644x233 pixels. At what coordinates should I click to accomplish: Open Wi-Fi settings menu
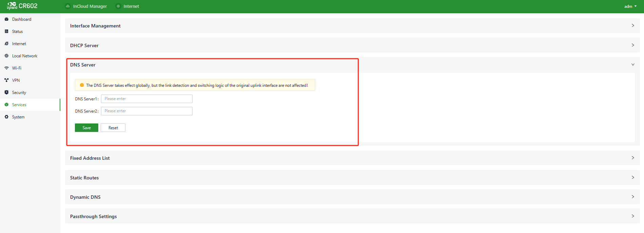(x=30, y=68)
